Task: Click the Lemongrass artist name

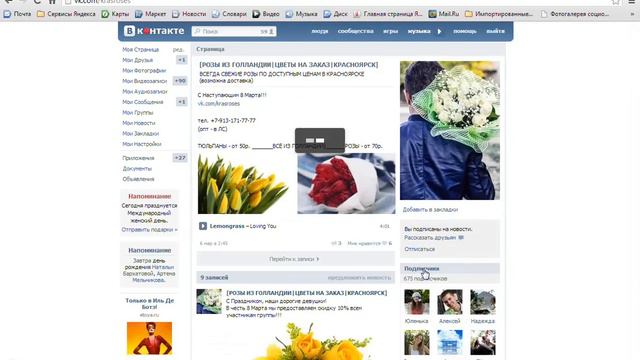Action: (227, 226)
